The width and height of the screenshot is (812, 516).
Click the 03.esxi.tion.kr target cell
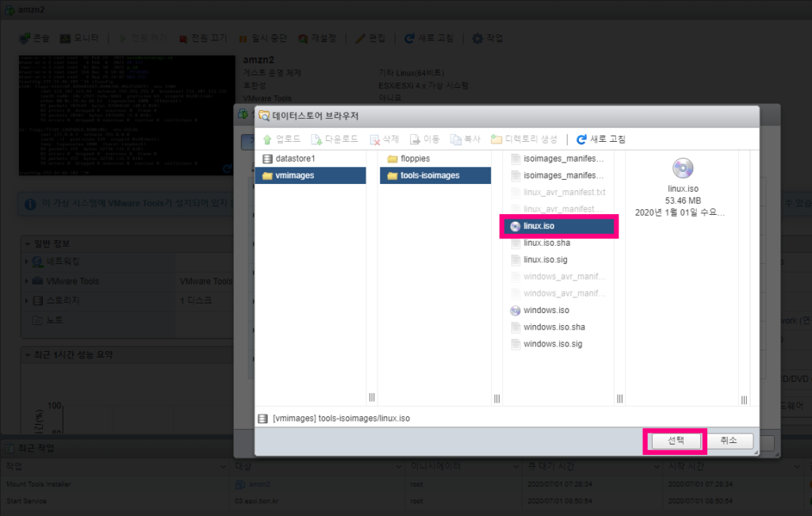(x=256, y=501)
